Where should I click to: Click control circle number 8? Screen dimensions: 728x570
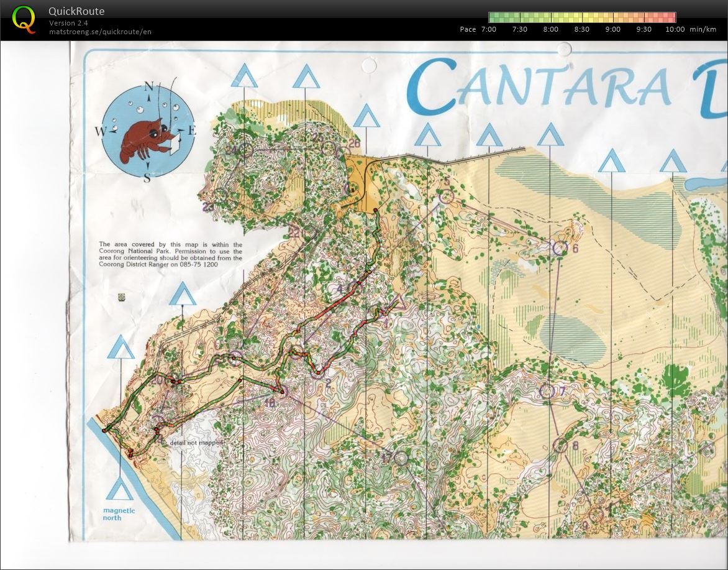pyautogui.click(x=561, y=445)
